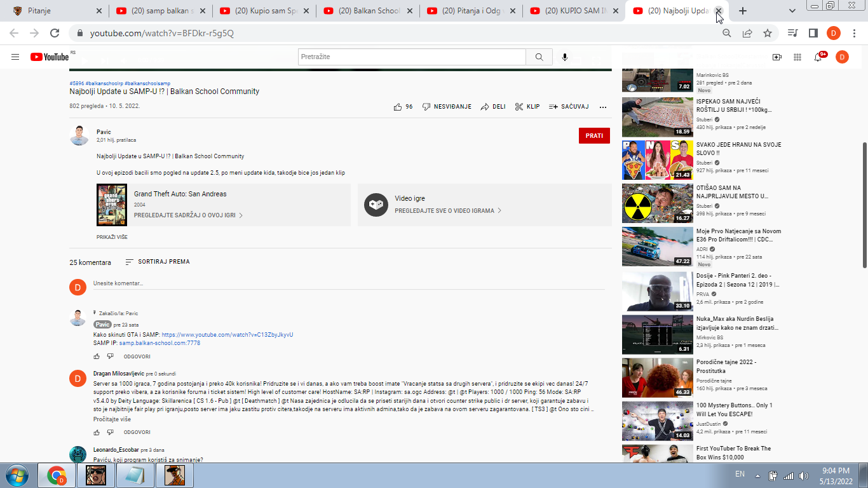Like the video with 96 likes
Screen dimensions: 868x488
coord(403,107)
